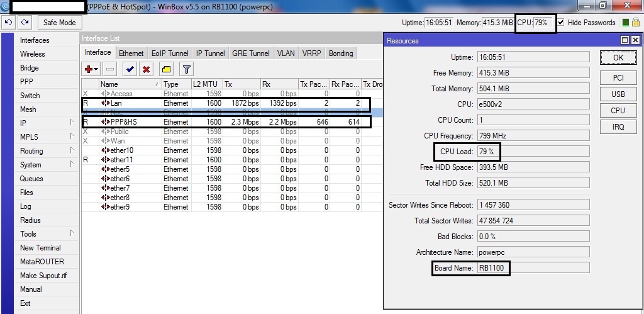Open the Log menu item

pos(25,206)
